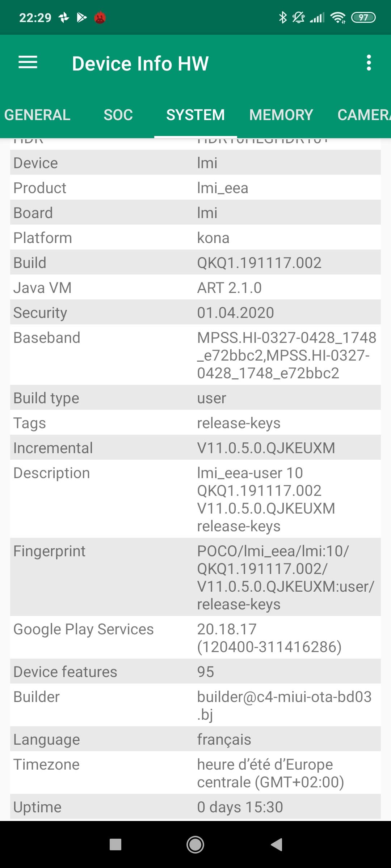Tap the Build QKQ1.191117.002 row
This screenshot has width=391, height=868.
[195, 263]
